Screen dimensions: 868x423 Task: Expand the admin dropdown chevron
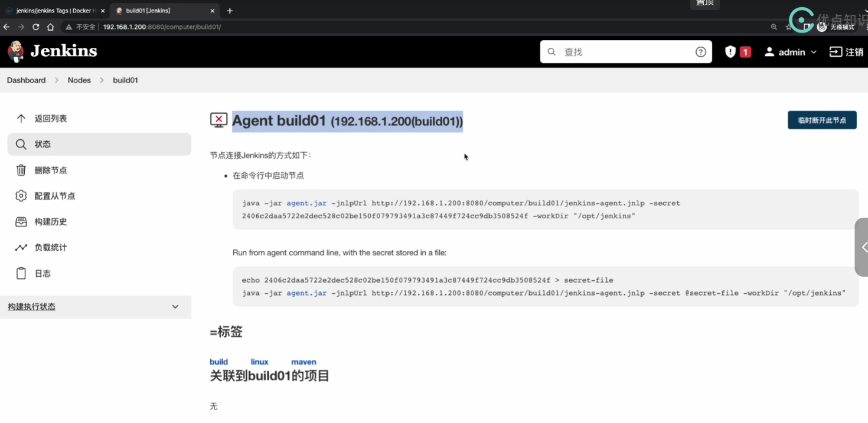click(x=814, y=52)
